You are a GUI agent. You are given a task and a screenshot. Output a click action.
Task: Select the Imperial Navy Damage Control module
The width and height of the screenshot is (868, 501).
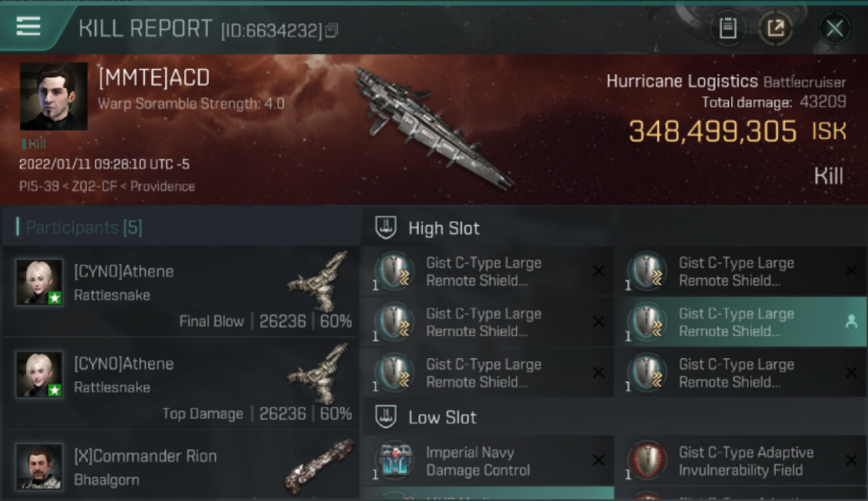[x=488, y=461]
